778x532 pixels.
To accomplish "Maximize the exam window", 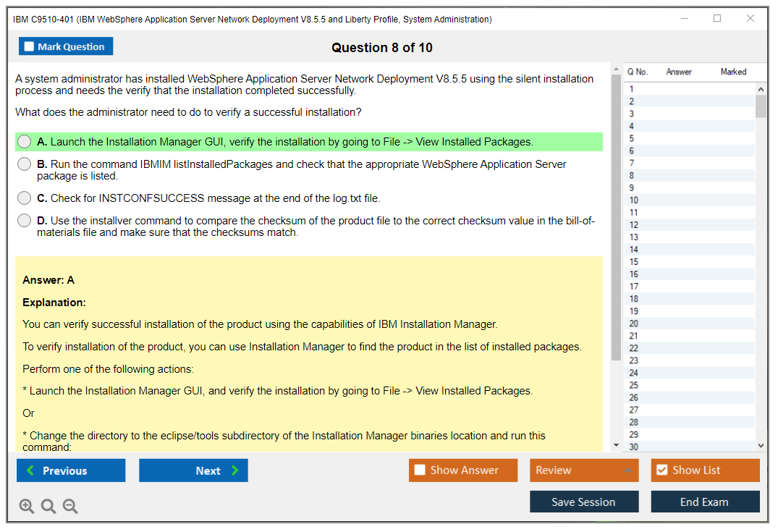I will (x=716, y=19).
